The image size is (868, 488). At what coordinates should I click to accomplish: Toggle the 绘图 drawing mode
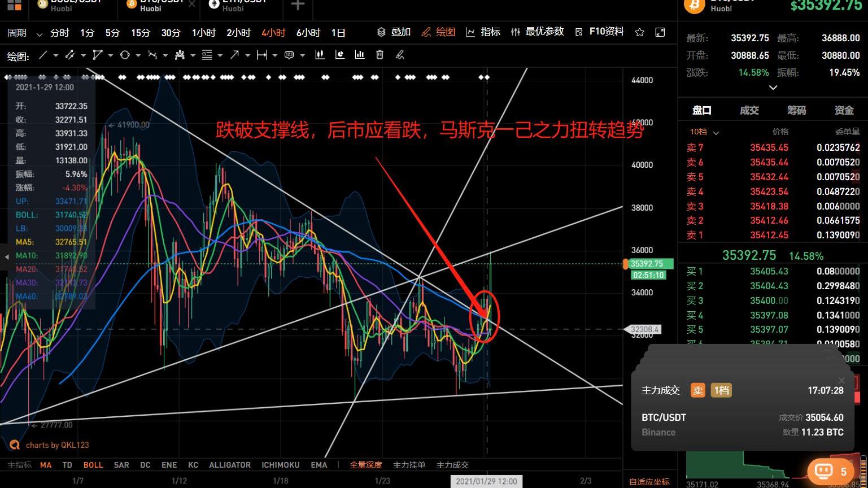tap(438, 32)
